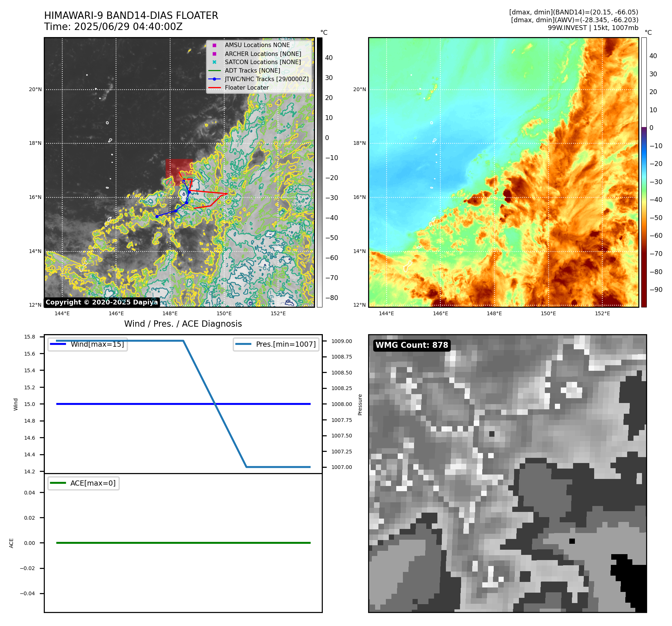The image size is (672, 626).
Task: Click the vertical Wind axis label
Action: coord(16,404)
